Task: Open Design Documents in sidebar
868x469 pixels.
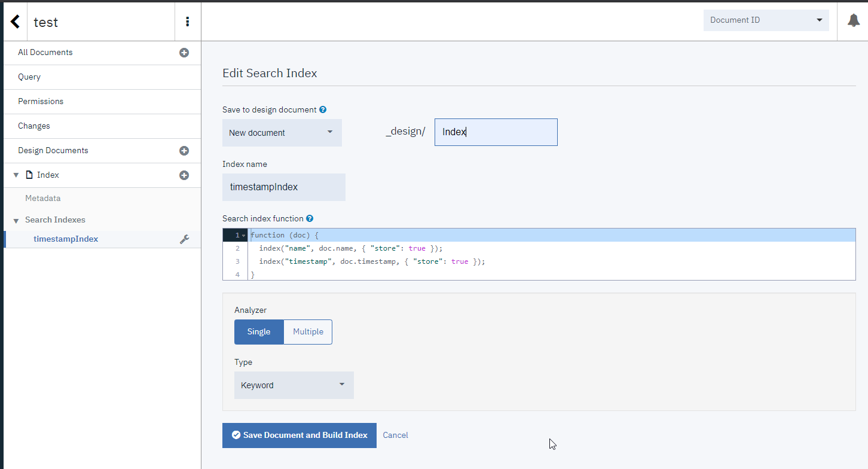Action: 53,151
